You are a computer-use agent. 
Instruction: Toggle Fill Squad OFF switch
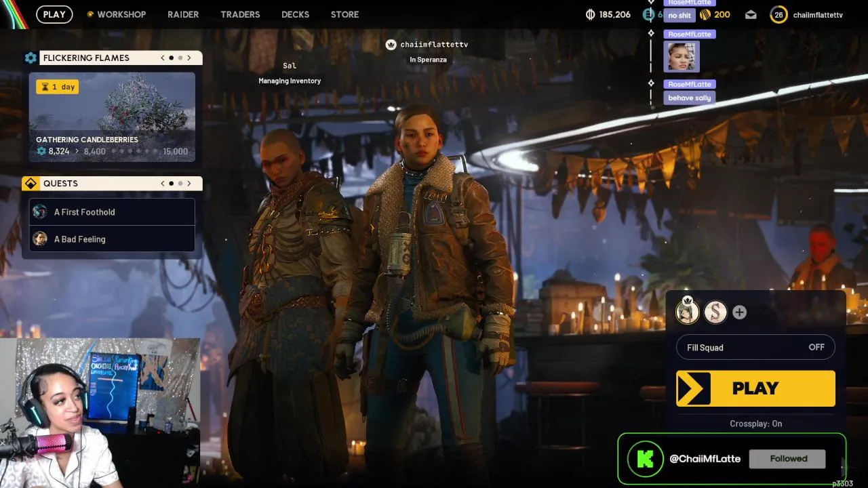click(x=755, y=347)
